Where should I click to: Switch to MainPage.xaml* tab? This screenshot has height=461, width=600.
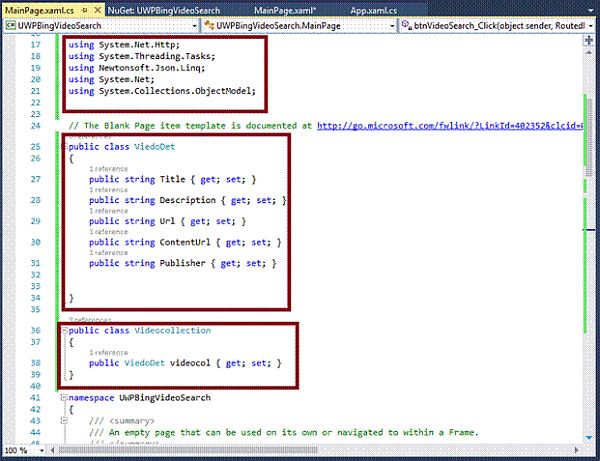click(x=285, y=10)
